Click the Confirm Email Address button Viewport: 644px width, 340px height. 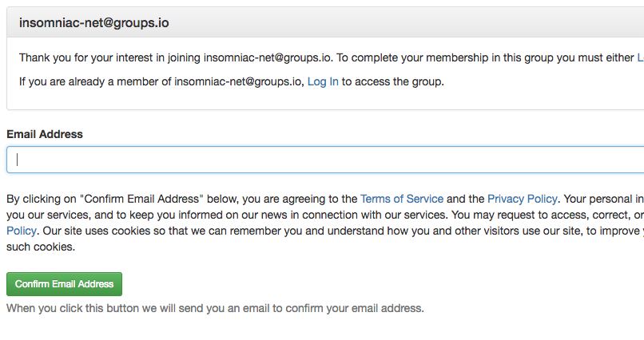[64, 284]
